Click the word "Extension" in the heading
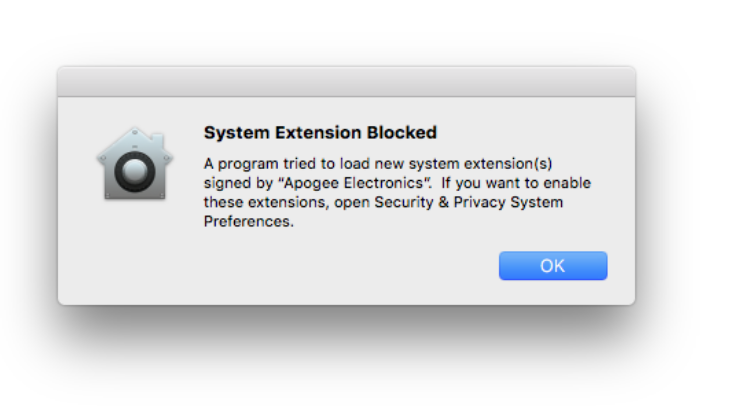 [318, 132]
